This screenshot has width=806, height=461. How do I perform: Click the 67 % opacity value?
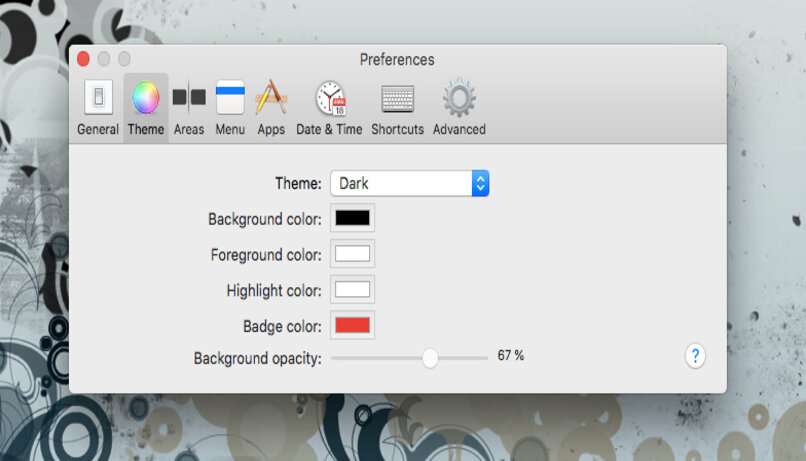pos(510,356)
